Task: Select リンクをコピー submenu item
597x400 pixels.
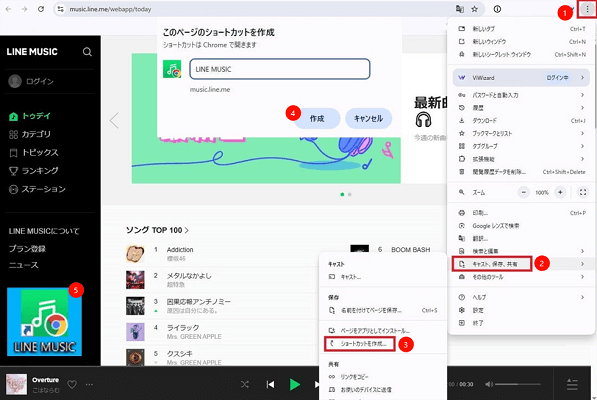Action: click(383, 377)
